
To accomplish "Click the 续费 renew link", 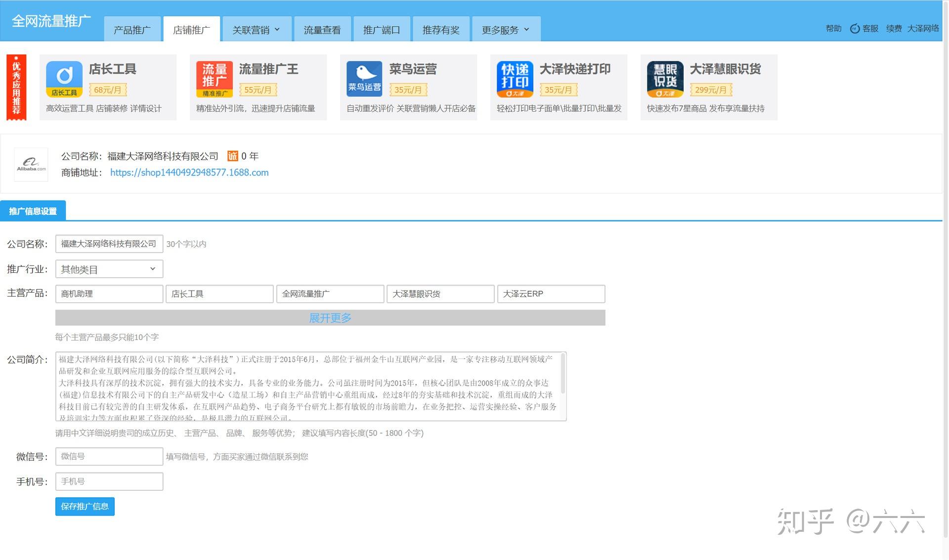I will [x=894, y=29].
